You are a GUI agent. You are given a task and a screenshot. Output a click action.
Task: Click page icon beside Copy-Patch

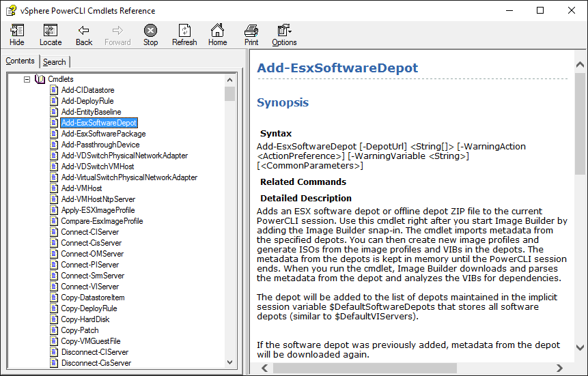coord(54,330)
